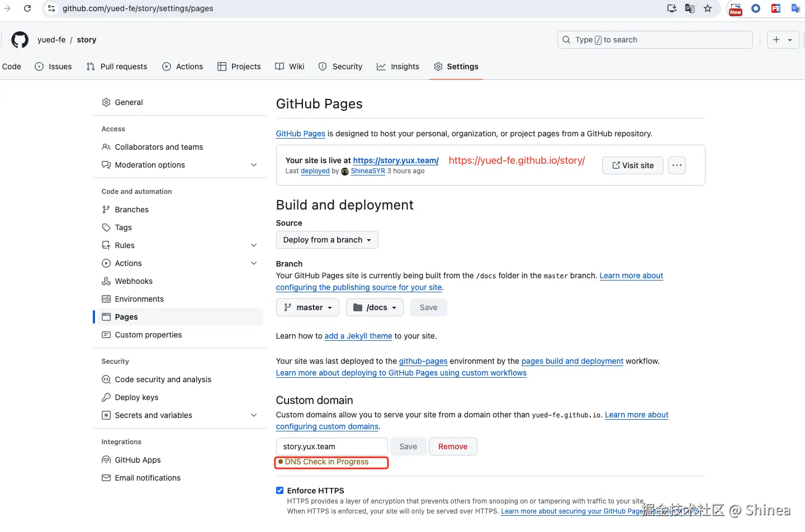Select Pages in the settings sidebar
The height and width of the screenshot is (532, 805).
(x=180, y=317)
